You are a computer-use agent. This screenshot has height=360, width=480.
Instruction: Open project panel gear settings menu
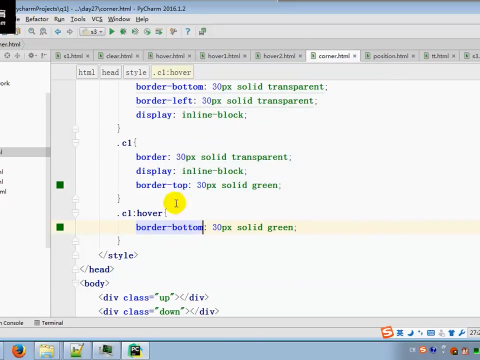click(x=32, y=55)
